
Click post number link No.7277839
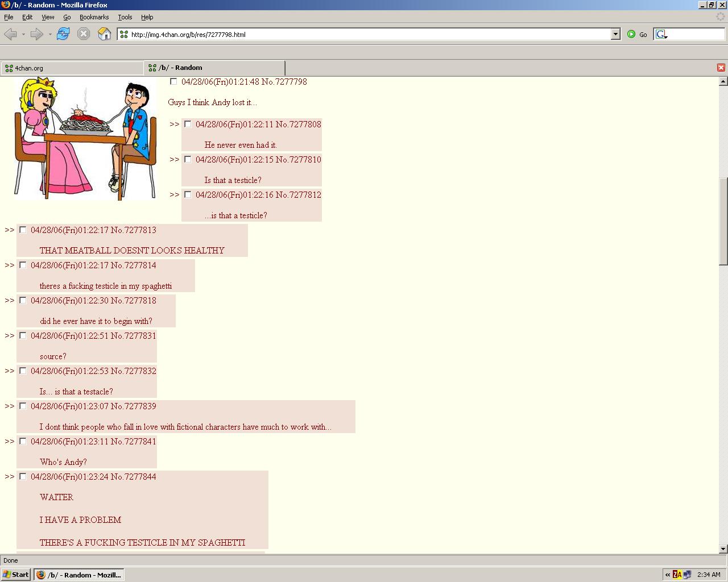coord(134,406)
